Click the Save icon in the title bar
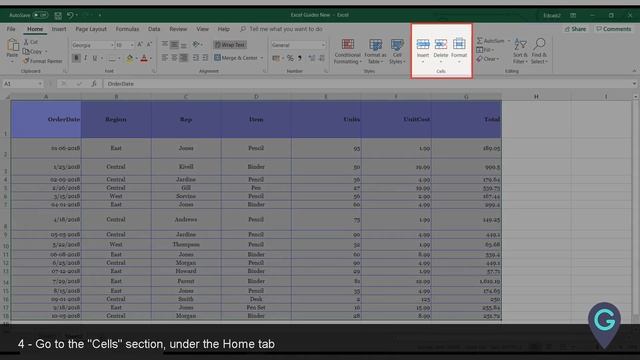Image resolution: width=640 pixels, height=360 pixels. (58, 16)
